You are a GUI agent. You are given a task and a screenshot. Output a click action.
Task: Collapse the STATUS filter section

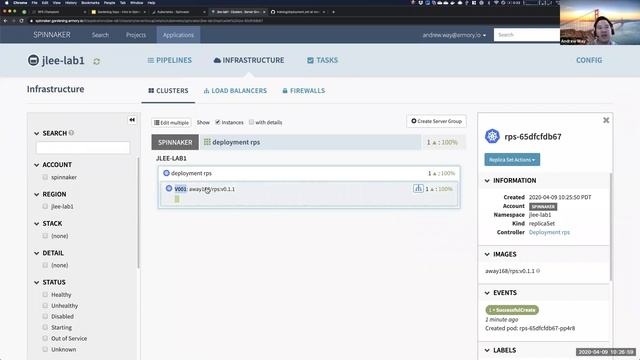37,282
